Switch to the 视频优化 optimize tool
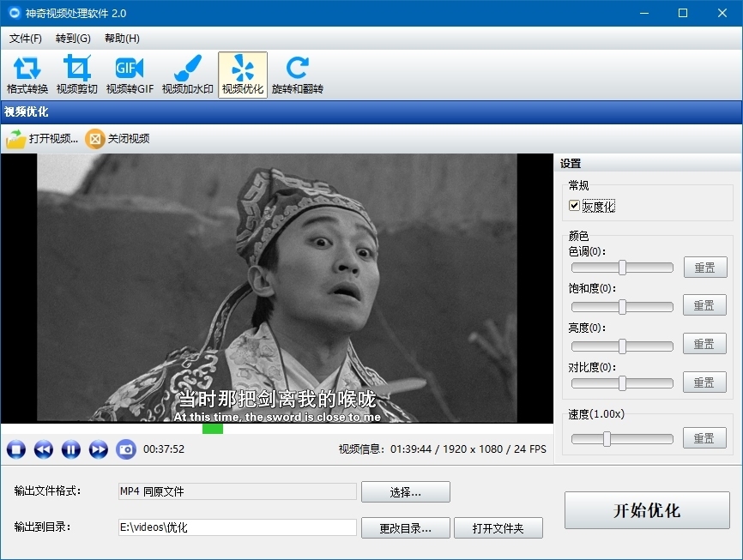The image size is (743, 560). pyautogui.click(x=243, y=75)
